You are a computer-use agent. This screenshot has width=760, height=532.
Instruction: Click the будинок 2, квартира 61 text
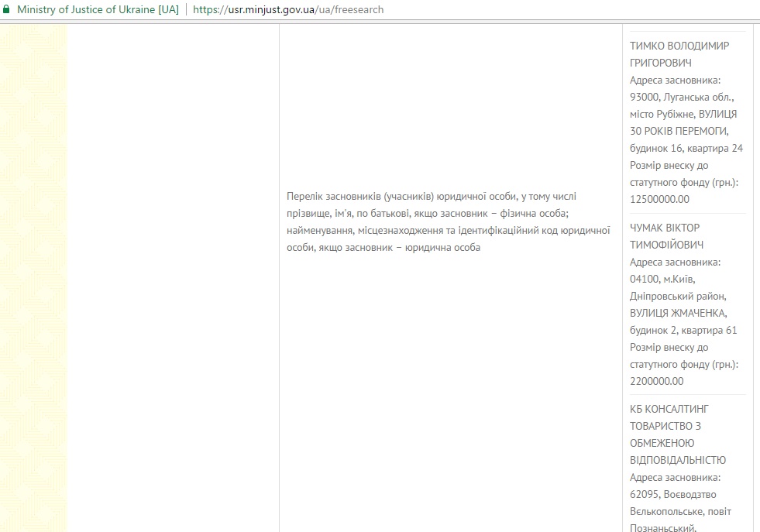pos(683,330)
